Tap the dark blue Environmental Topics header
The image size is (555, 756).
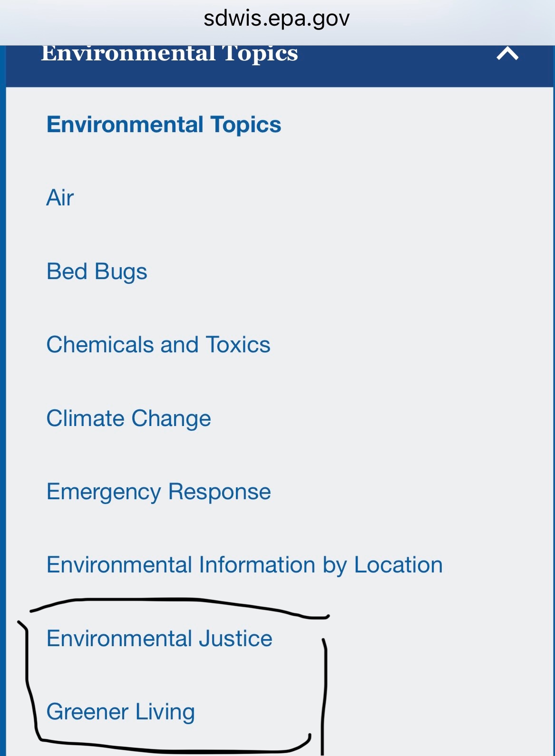coord(169,54)
